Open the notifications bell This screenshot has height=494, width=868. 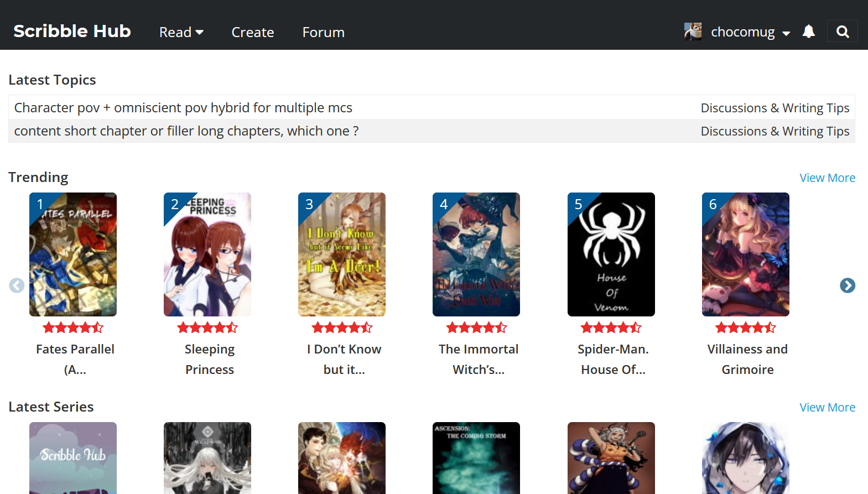point(808,32)
